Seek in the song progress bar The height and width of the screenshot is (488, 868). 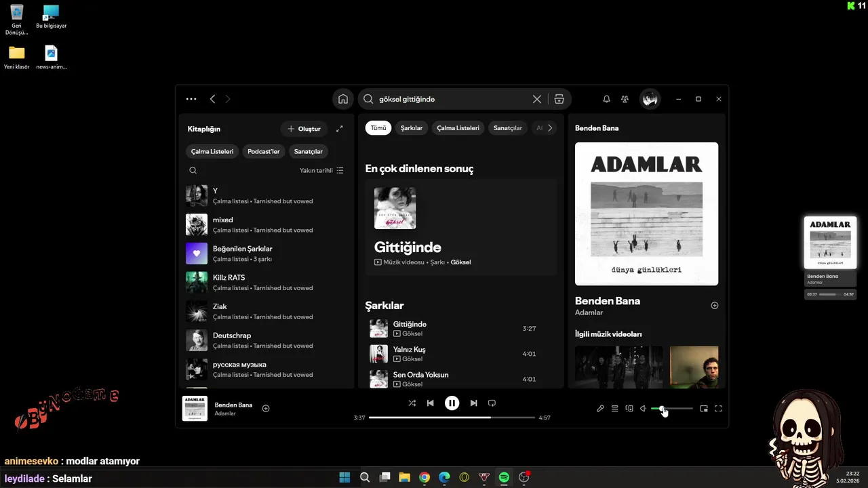pos(452,418)
